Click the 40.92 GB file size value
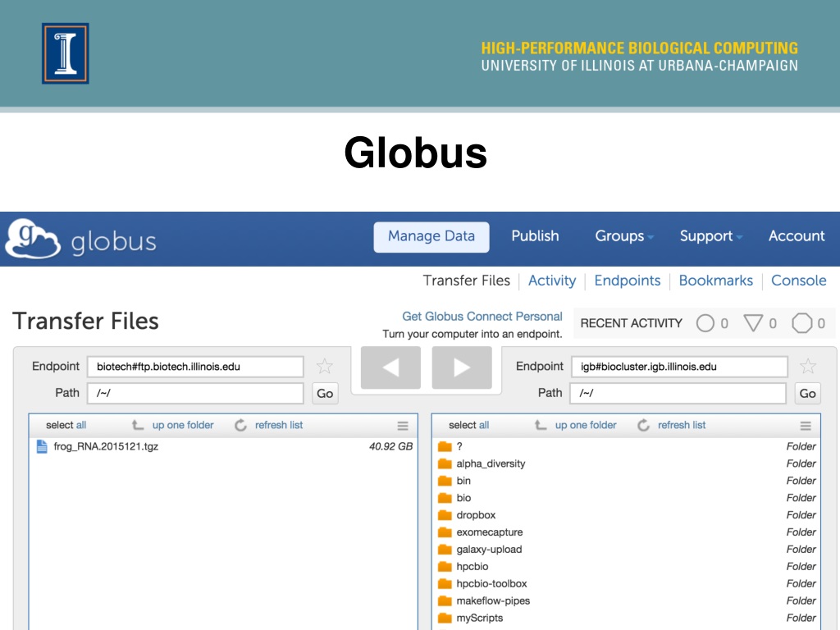 coord(390,447)
